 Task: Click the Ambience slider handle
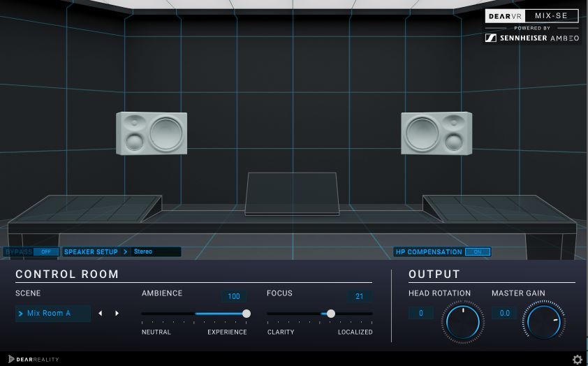point(247,314)
